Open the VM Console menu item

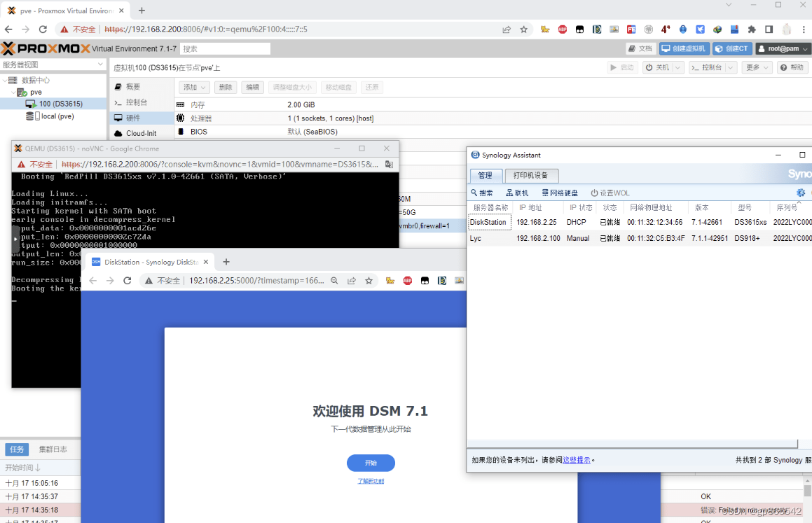pyautogui.click(x=142, y=102)
